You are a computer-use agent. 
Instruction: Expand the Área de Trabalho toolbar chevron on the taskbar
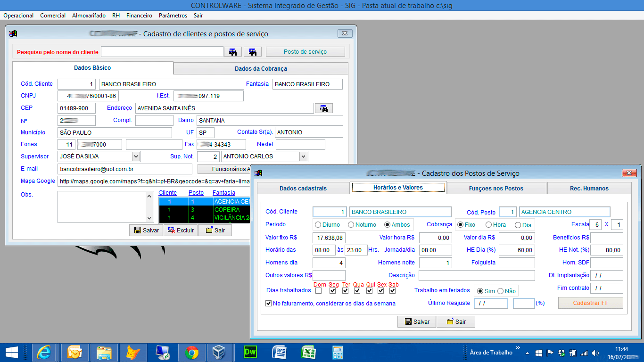tap(518, 348)
